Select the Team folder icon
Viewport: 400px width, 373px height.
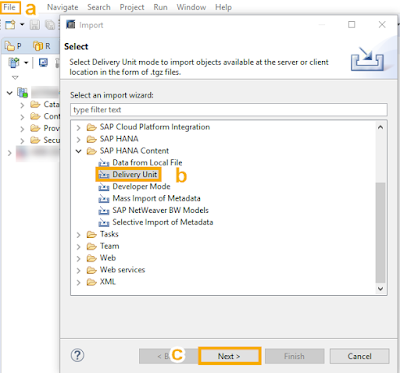[x=92, y=247]
